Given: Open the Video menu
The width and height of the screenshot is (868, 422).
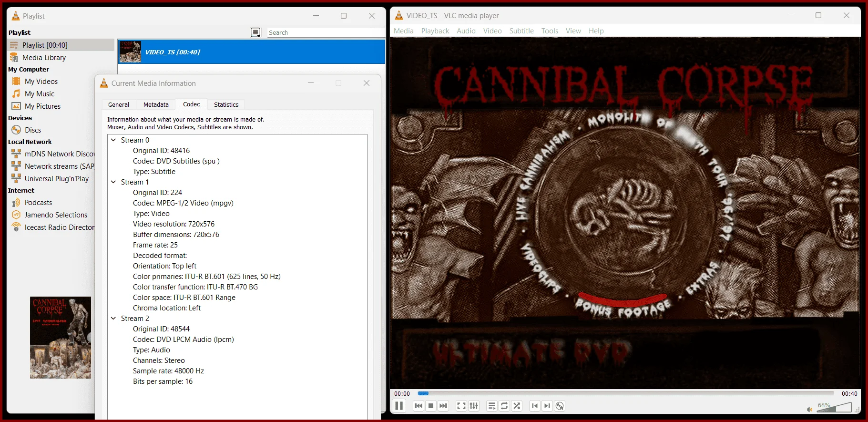Looking at the screenshot, I should point(492,31).
